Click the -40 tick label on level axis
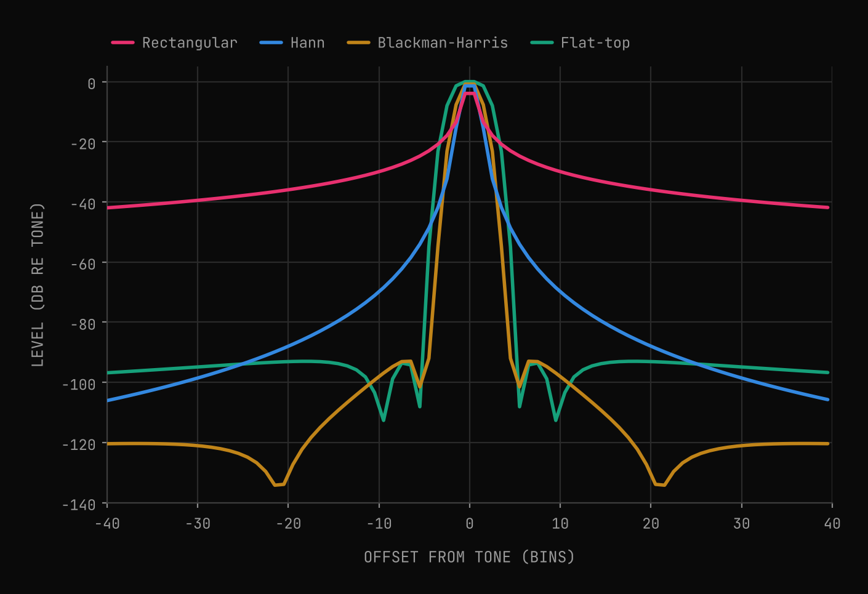The width and height of the screenshot is (868, 594). coord(83,204)
